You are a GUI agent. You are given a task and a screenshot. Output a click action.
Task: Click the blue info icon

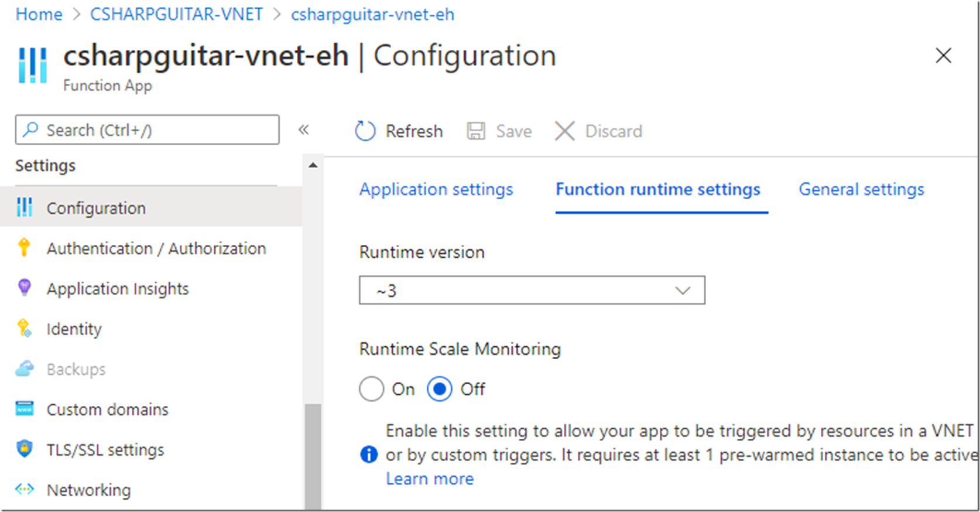coord(369,455)
